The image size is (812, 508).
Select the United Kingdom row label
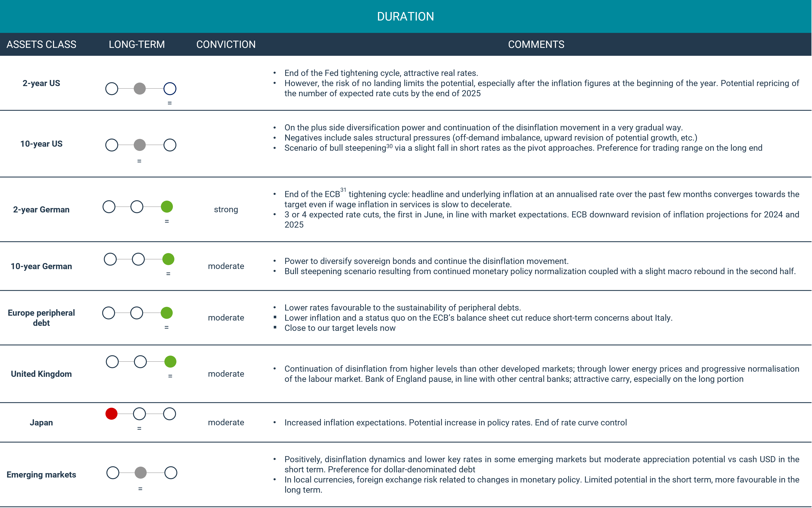(41, 374)
